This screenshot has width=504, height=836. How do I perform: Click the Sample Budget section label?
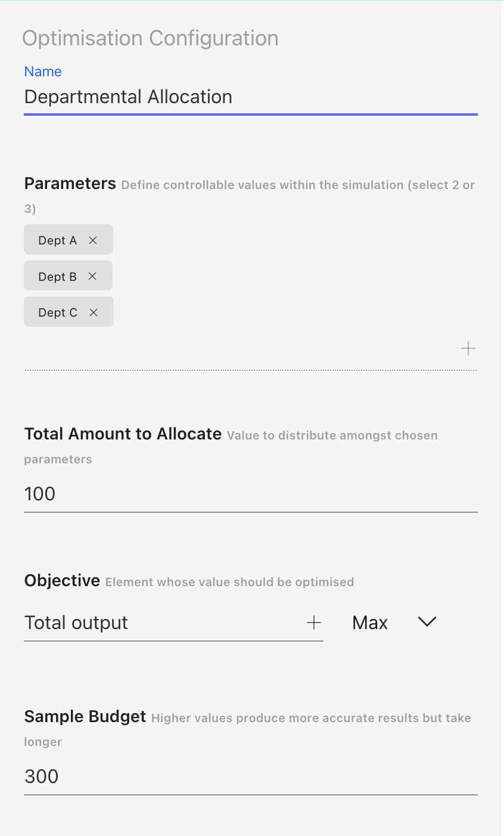click(85, 717)
